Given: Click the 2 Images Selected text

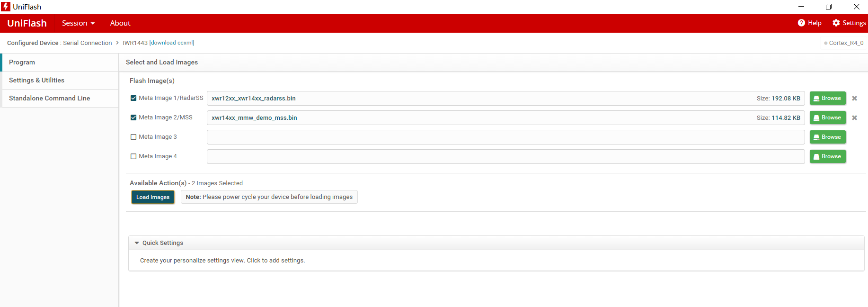Looking at the screenshot, I should tap(217, 183).
